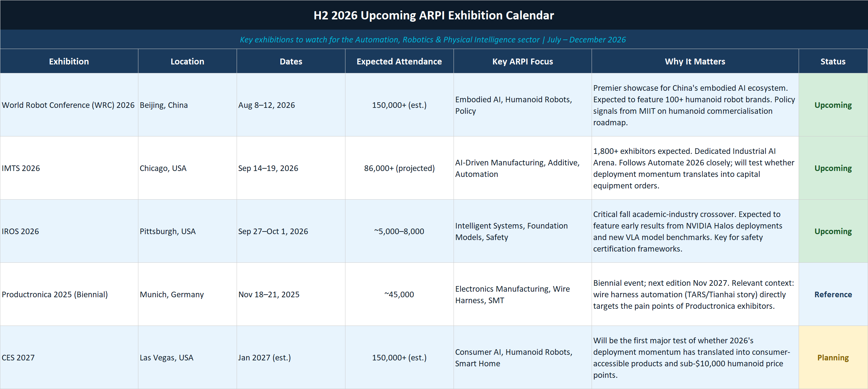Viewport: 868px width, 389px height.
Task: Select the 'Location' column header
Action: 187,61
